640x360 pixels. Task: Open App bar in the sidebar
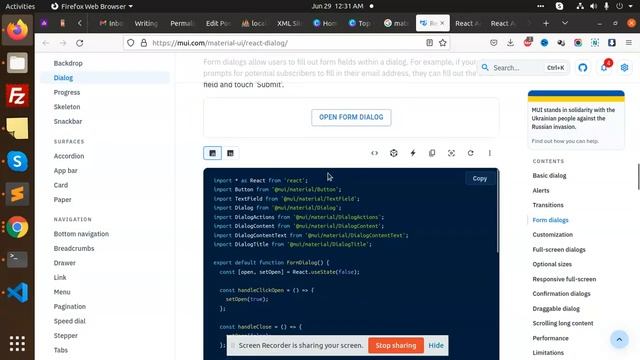coord(65,171)
